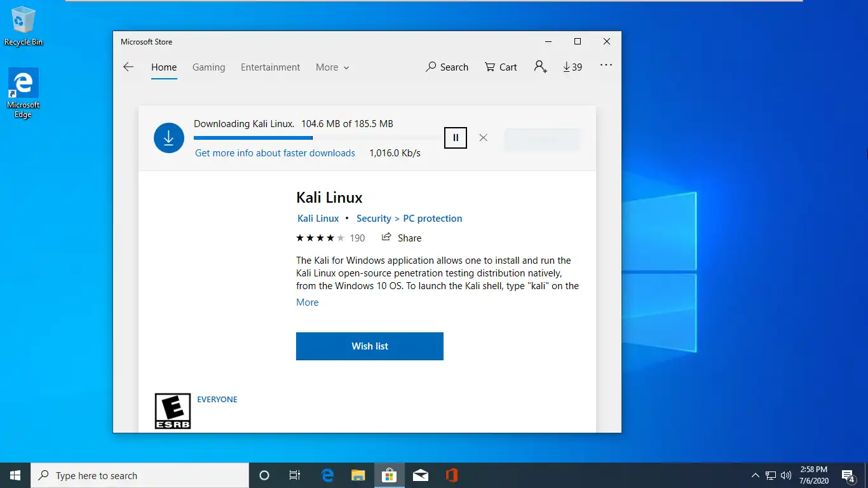The image size is (868, 488).
Task: Open Mail from the taskbar
Action: coord(420,475)
